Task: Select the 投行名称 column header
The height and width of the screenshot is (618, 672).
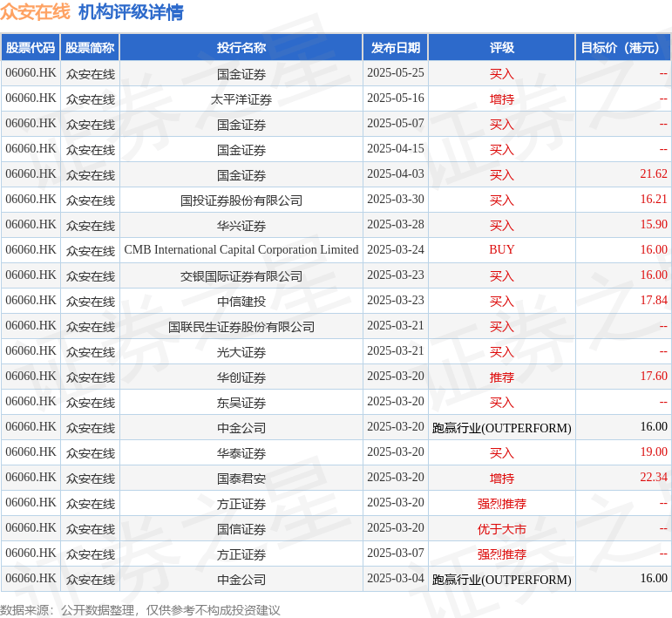Action: click(x=241, y=48)
